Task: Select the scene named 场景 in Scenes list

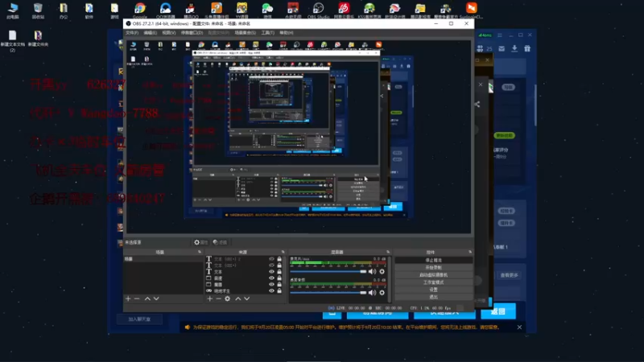Action: click(x=163, y=259)
